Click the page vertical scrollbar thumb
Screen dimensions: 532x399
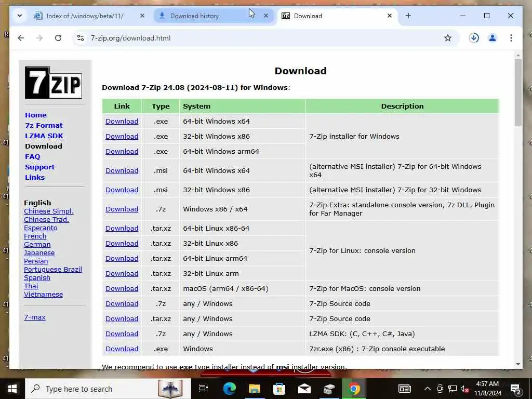tap(518, 92)
